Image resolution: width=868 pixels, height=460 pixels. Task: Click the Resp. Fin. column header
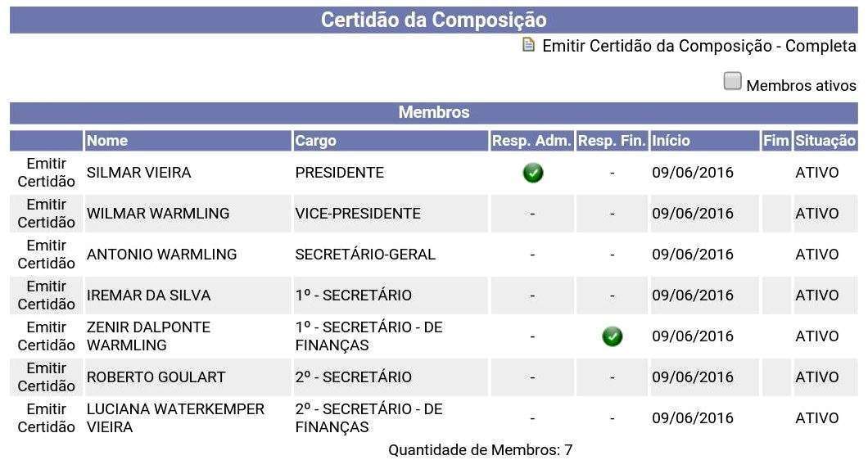coord(612,141)
